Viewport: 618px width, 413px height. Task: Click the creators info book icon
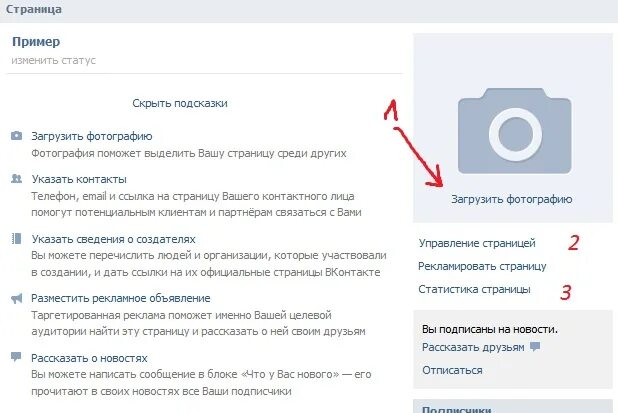point(17,239)
